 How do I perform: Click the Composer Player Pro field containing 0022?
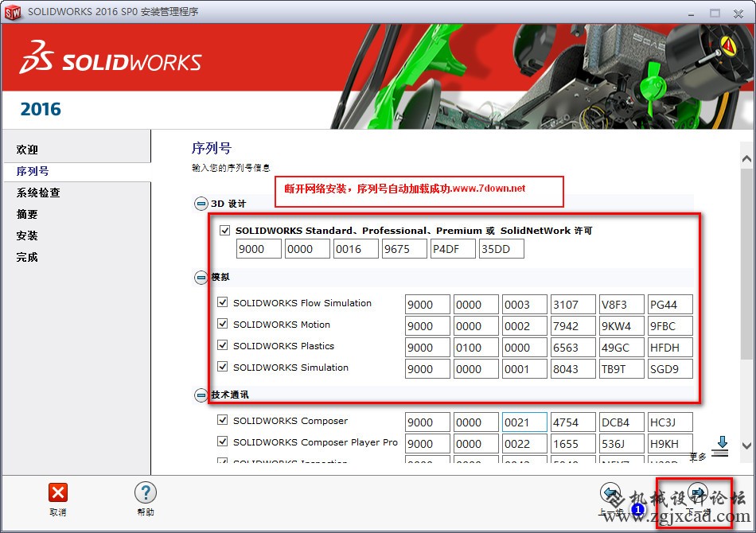tap(524, 443)
